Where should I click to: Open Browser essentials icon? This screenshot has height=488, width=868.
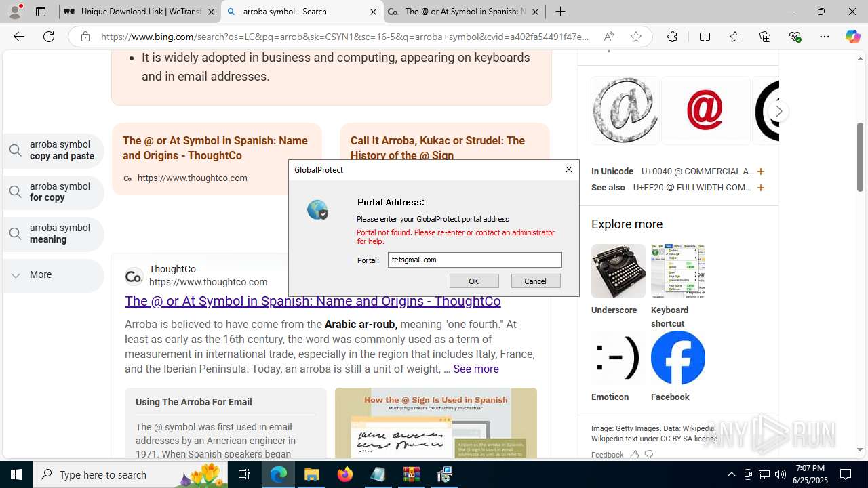point(795,37)
